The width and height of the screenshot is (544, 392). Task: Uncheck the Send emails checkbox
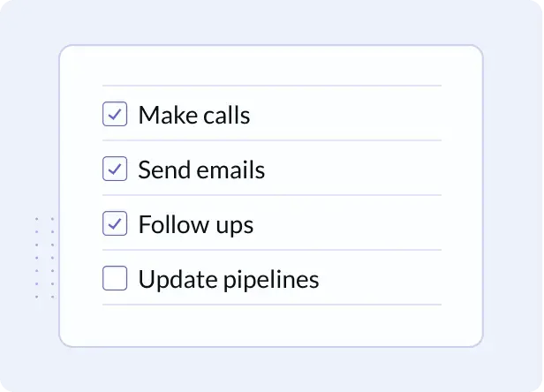(x=115, y=170)
